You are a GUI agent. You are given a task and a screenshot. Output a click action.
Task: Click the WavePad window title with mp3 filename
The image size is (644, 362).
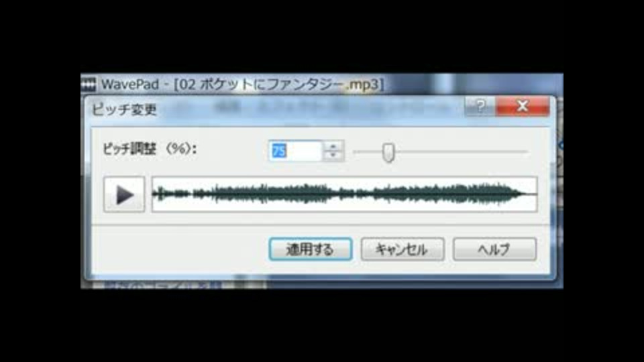tap(242, 84)
